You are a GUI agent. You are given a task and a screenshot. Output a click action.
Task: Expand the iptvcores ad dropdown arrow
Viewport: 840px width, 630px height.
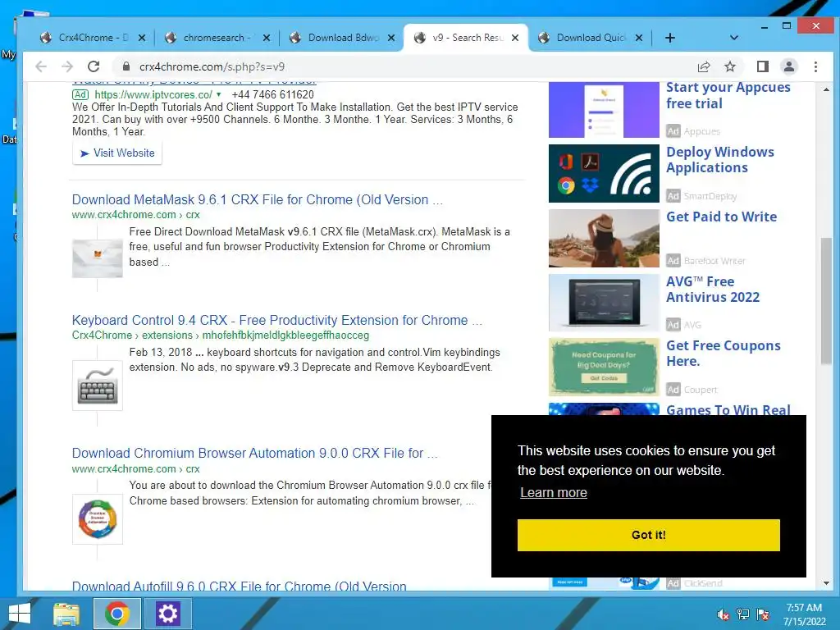coord(218,94)
